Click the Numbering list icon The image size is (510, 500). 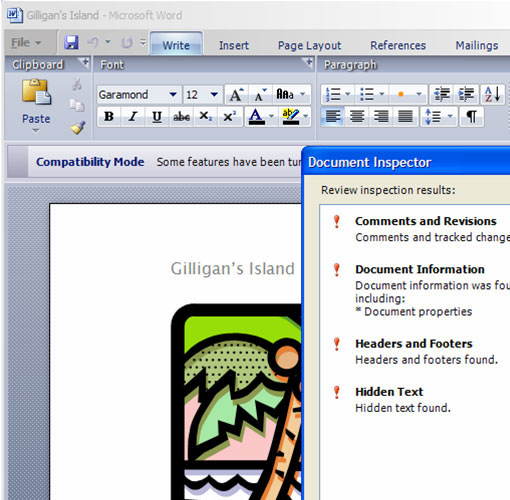click(x=332, y=95)
